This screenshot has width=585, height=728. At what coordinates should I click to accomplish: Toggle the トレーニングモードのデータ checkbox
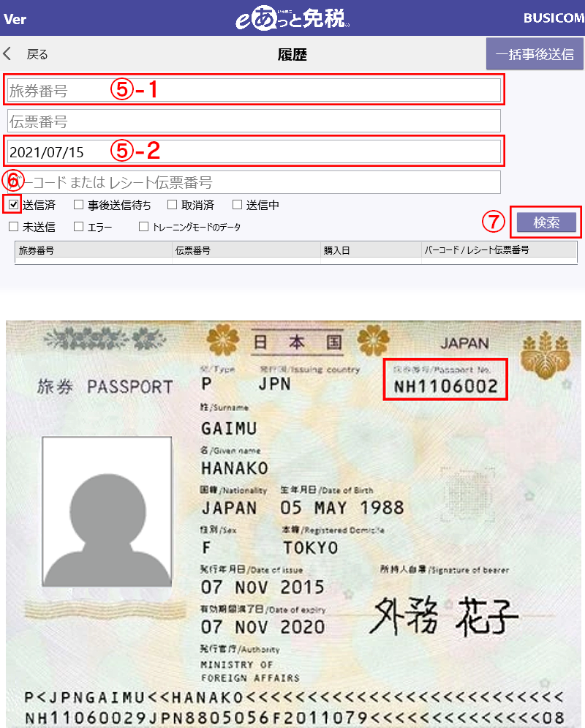[x=143, y=226]
